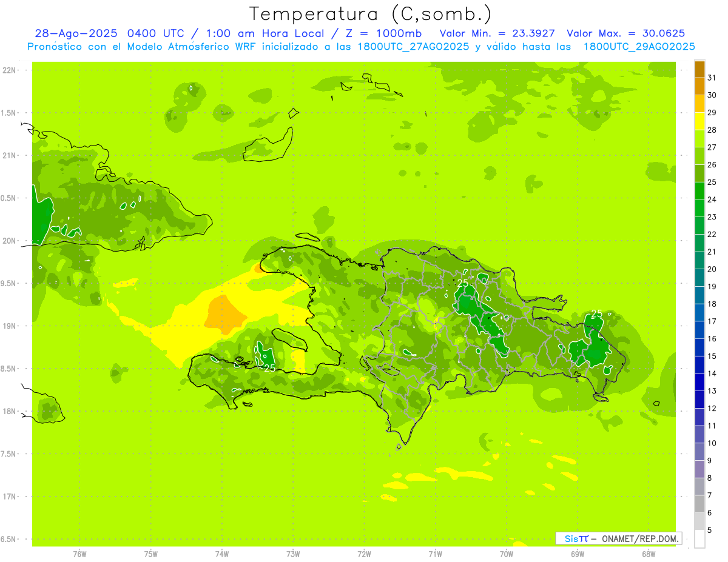This screenshot has height=562, width=728.
Task: Click legend value 31
Action: click(712, 78)
